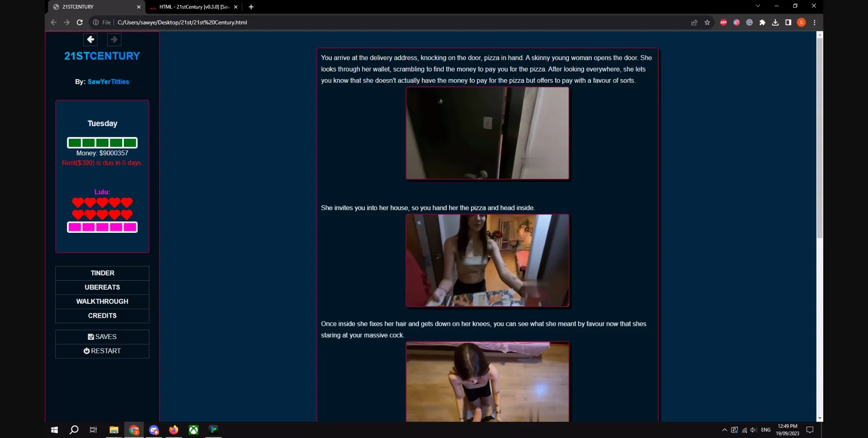Open the Chrome three-dot menu
The width and height of the screenshot is (868, 438).
[815, 22]
